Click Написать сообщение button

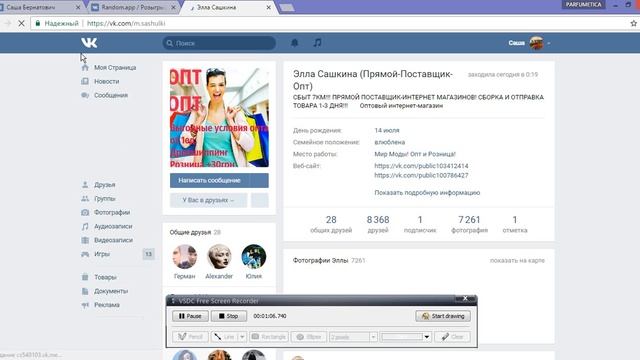click(x=219, y=180)
